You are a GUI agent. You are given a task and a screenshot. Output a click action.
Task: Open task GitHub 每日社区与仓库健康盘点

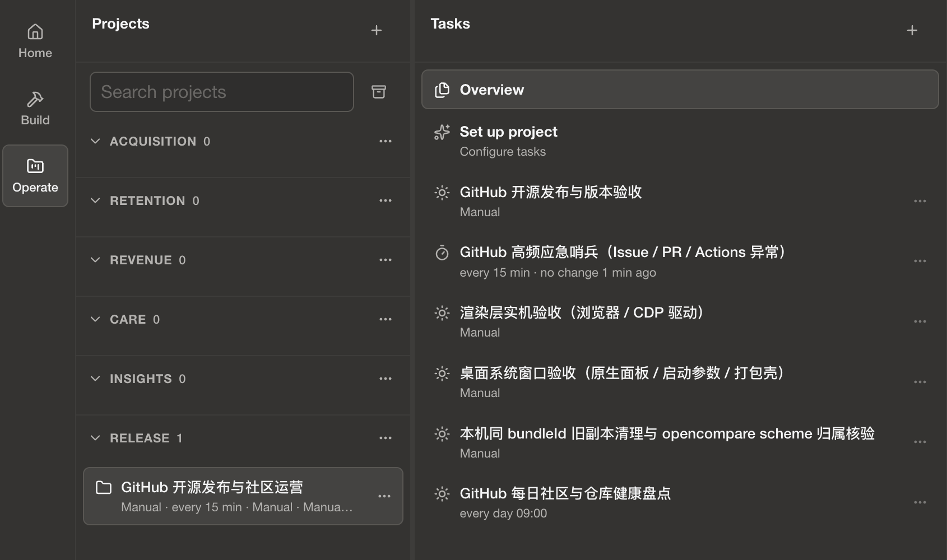[x=680, y=503]
